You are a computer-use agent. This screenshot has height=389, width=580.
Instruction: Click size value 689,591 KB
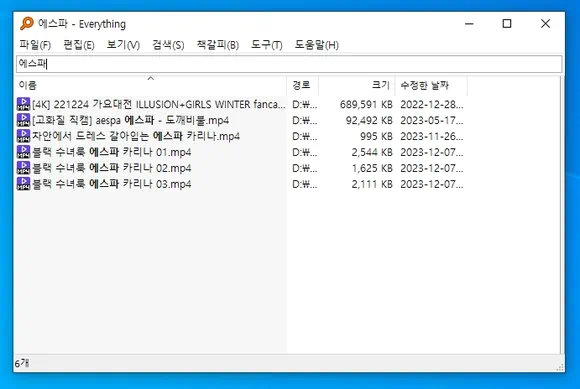click(x=366, y=105)
